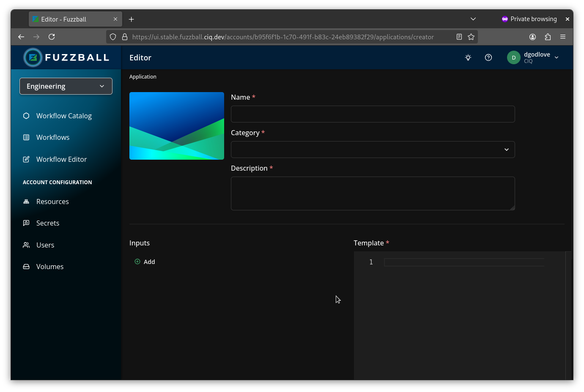The image size is (584, 392).
Task: Select the Workflow Editor pencil icon
Action: point(26,159)
